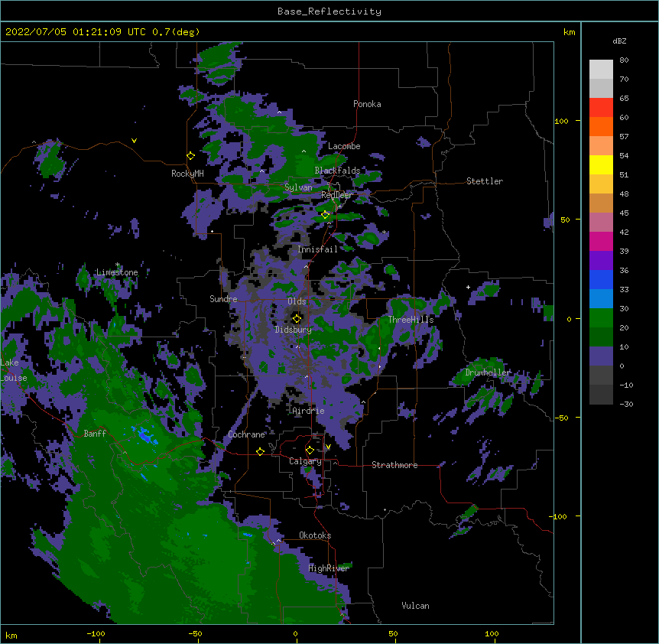This screenshot has width=659, height=644.
Task: Click the white plus marker east of ThreeHills
Action: 468,287
